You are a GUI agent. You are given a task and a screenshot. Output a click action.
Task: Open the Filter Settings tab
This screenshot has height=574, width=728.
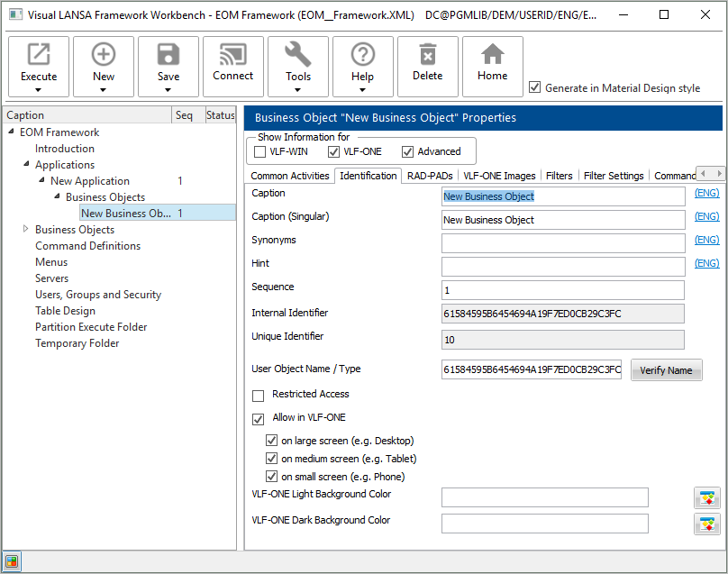pos(613,176)
